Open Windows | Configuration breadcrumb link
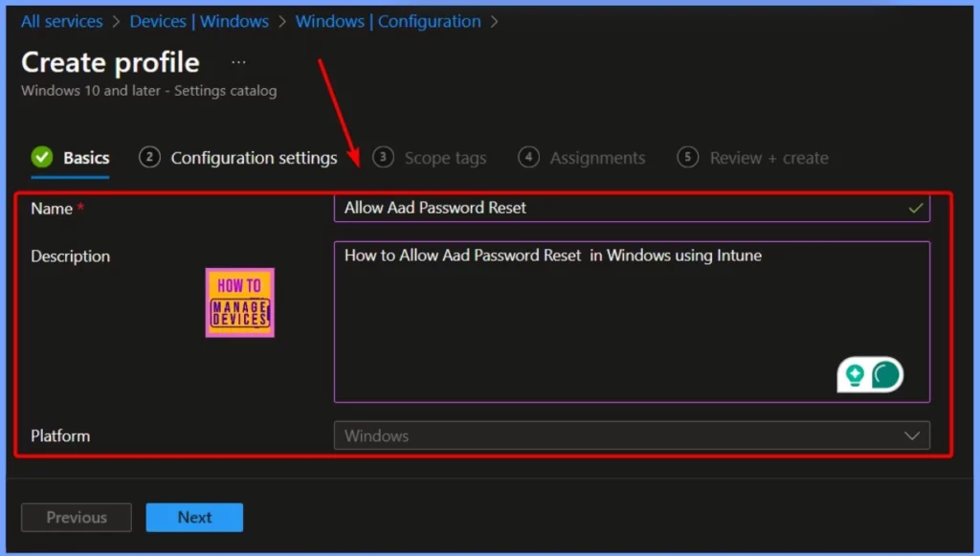This screenshot has width=980, height=556. [x=389, y=21]
